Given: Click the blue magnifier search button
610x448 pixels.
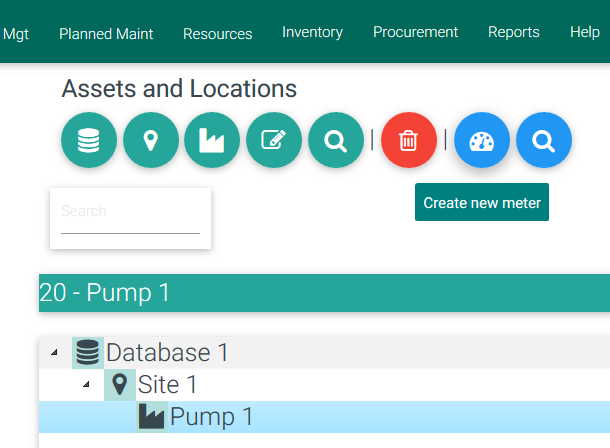Looking at the screenshot, I should (544, 140).
